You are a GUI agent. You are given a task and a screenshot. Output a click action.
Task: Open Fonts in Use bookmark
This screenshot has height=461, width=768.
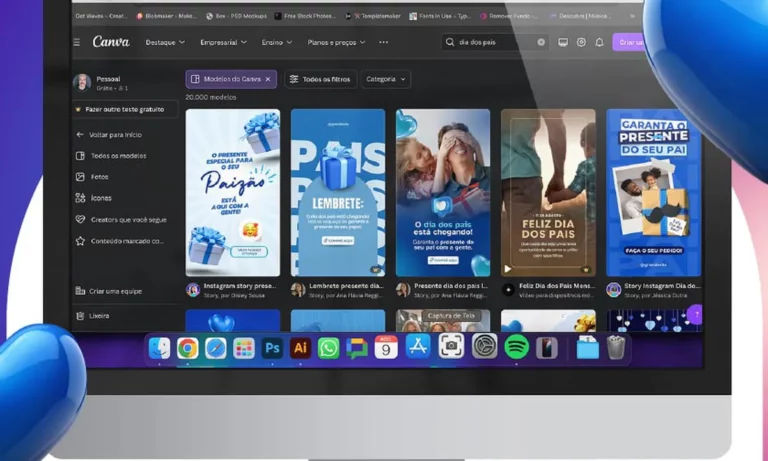440,16
